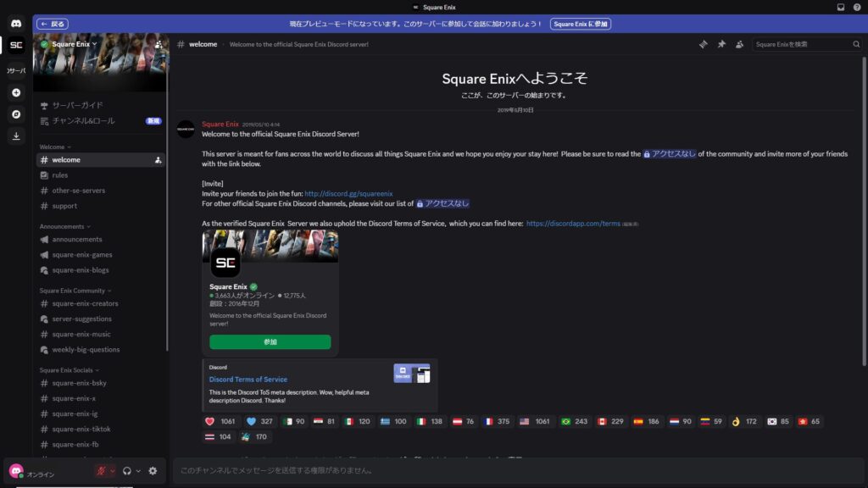Image resolution: width=868 pixels, height=488 pixels.
Task: Collapse the Announcements category
Action: click(x=63, y=226)
